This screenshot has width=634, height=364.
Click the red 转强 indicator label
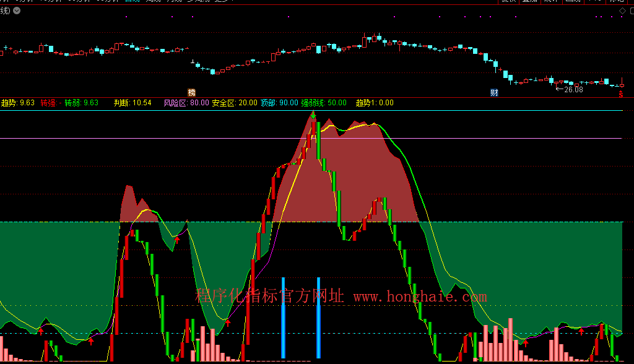pos(48,103)
